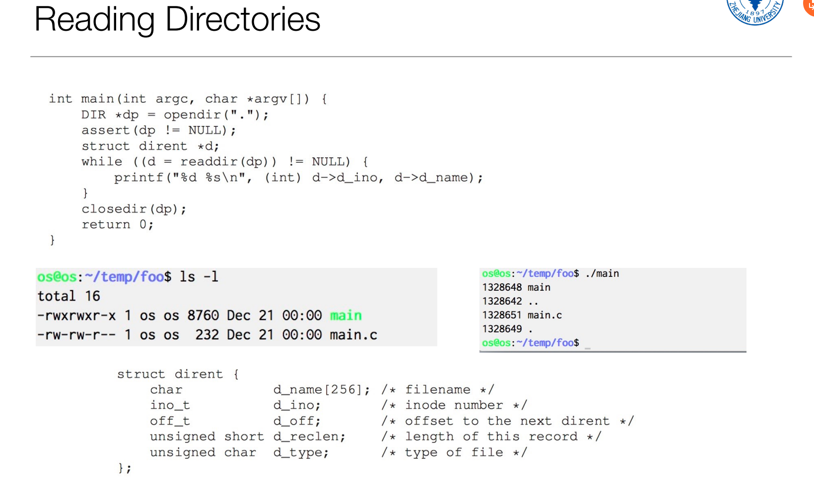Click the printf statement line
This screenshot has width=814, height=504.
pyautogui.click(x=298, y=178)
